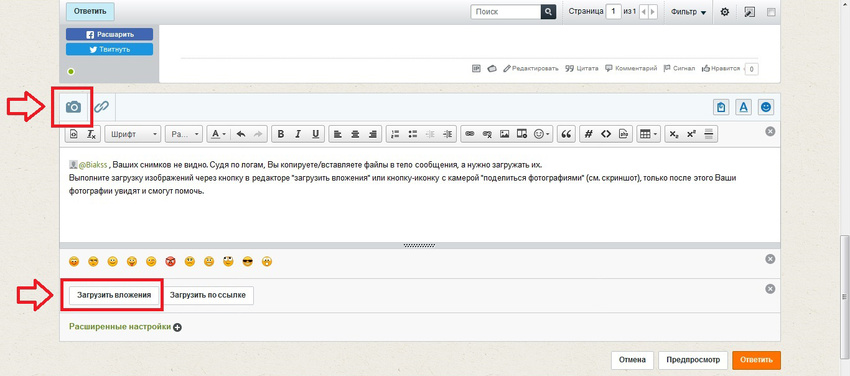Insert image via picture toolbar icon

coord(504,134)
